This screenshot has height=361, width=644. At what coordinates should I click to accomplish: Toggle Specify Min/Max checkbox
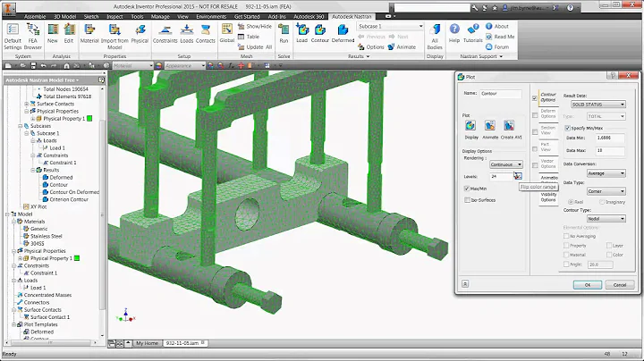pos(567,128)
